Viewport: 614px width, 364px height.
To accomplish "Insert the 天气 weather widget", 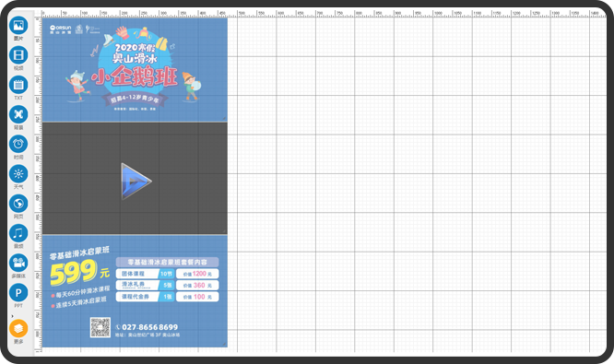I will [x=18, y=174].
